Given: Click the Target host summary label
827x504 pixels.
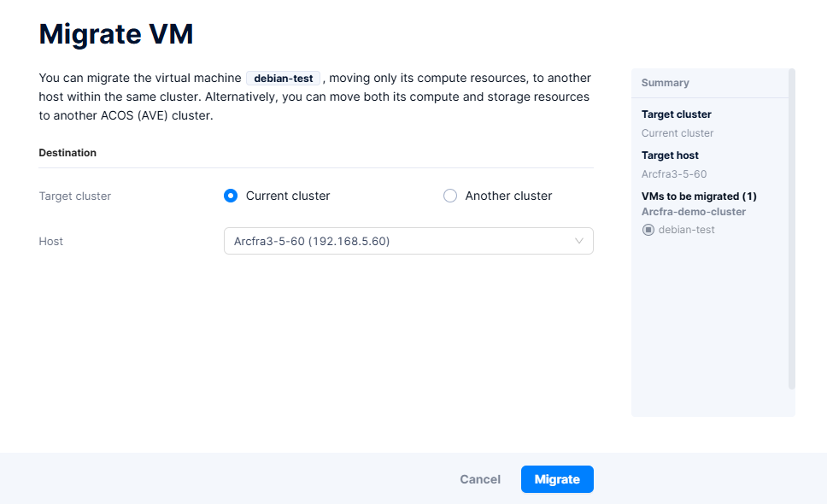Looking at the screenshot, I should pos(670,155).
